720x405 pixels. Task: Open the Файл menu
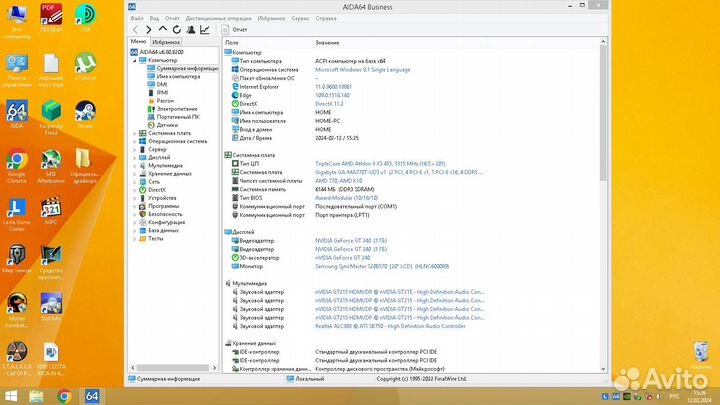pos(137,18)
